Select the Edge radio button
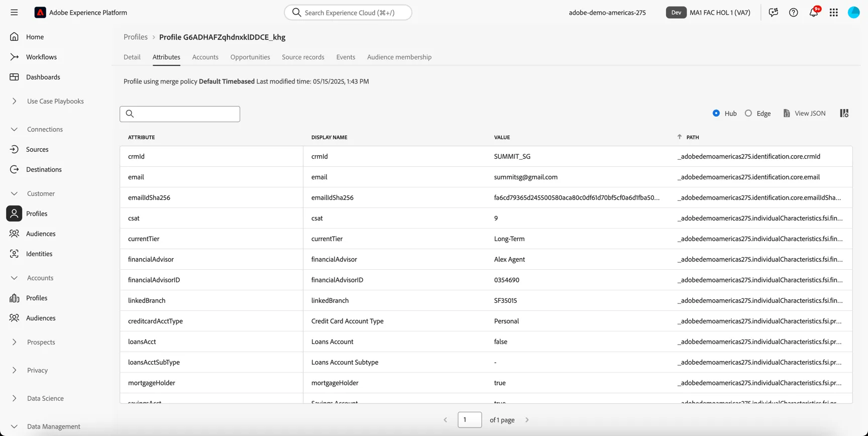The image size is (868, 436). (748, 114)
